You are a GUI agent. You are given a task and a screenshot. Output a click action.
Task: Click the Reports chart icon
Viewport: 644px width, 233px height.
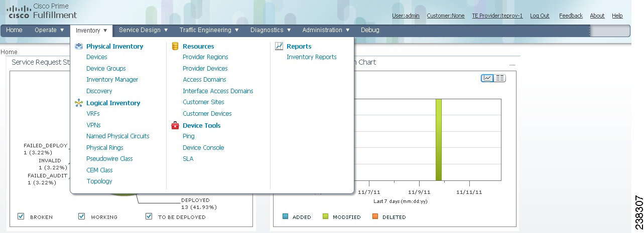coord(279,46)
